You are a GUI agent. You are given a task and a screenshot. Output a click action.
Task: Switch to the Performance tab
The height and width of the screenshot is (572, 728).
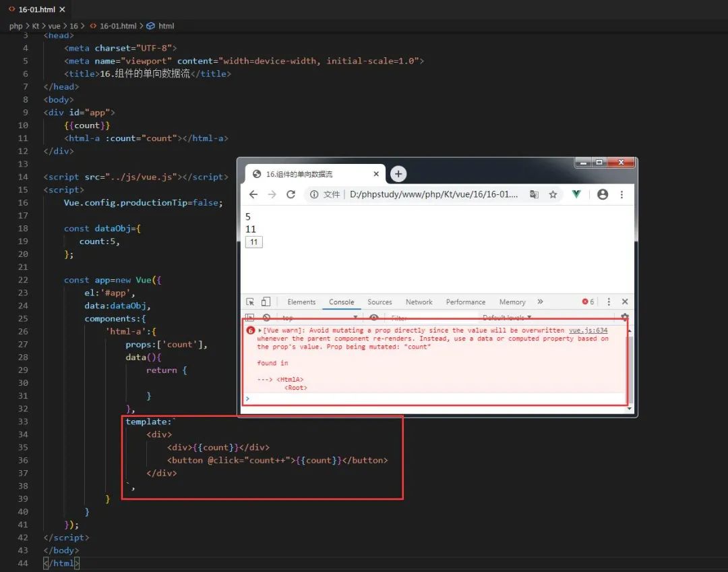click(x=466, y=302)
